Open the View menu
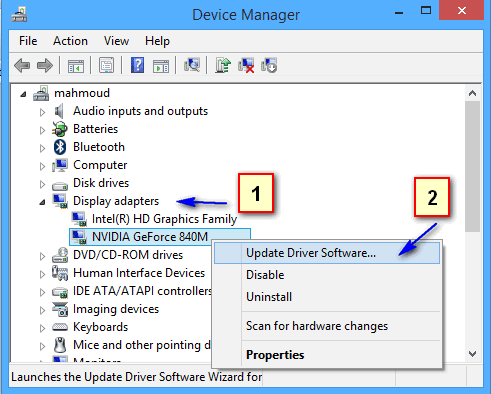 click(116, 41)
